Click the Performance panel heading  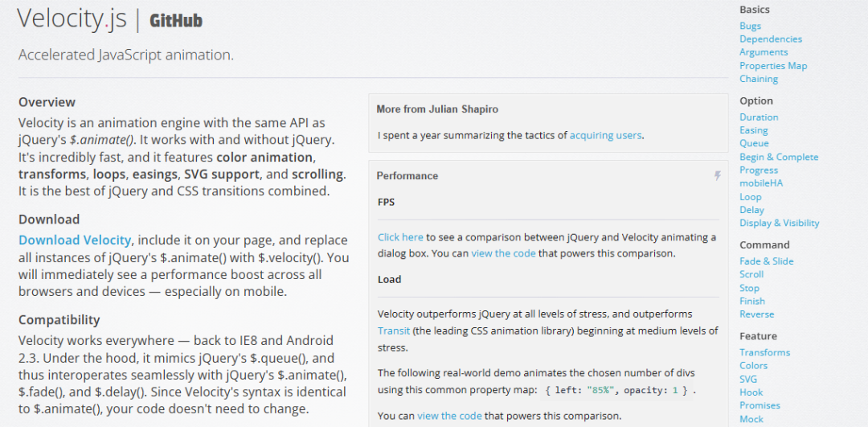407,176
